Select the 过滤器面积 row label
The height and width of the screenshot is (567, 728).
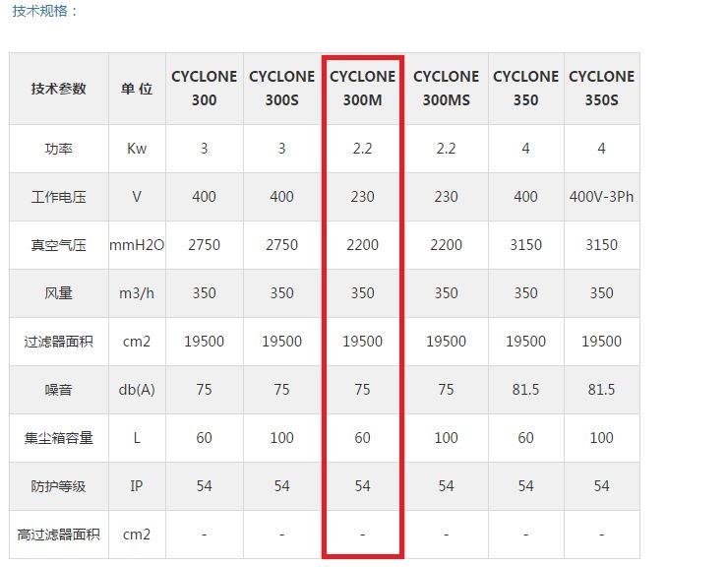58,342
